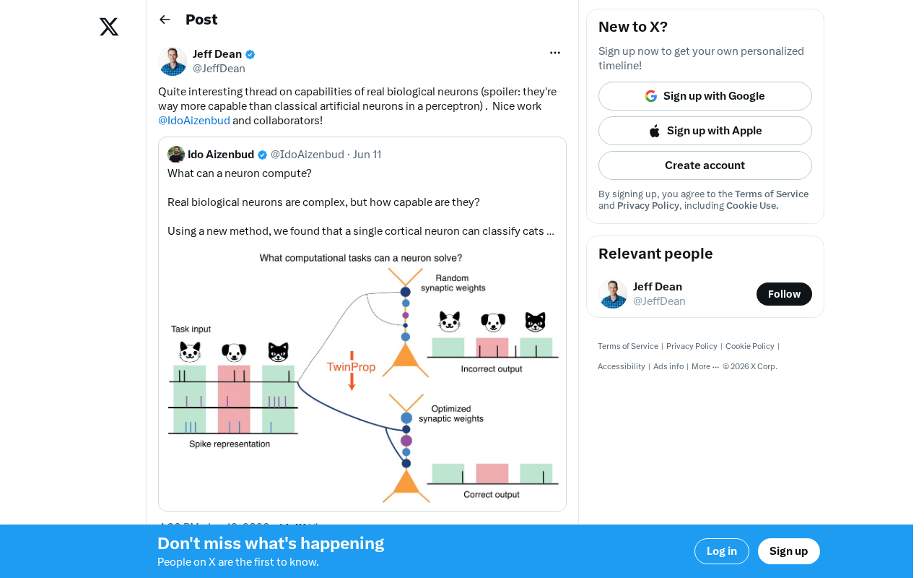Open the TwinProp neuron diagram image

click(362, 377)
